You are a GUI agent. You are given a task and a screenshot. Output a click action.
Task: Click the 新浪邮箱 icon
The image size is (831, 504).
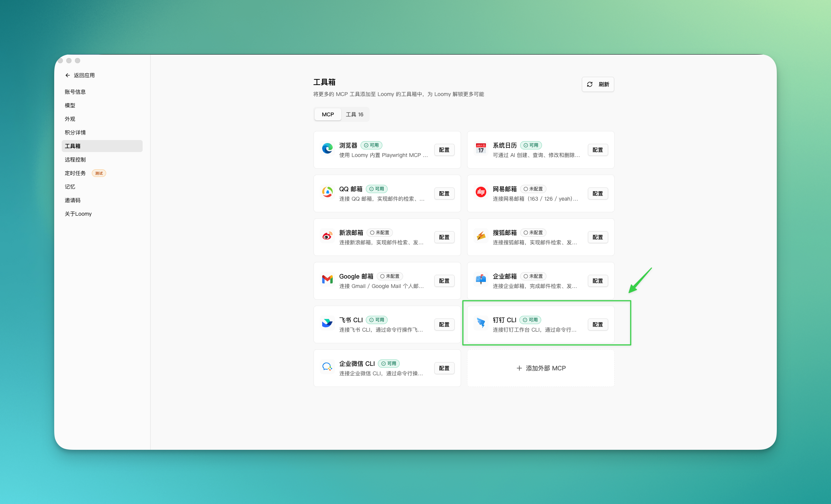pyautogui.click(x=327, y=235)
